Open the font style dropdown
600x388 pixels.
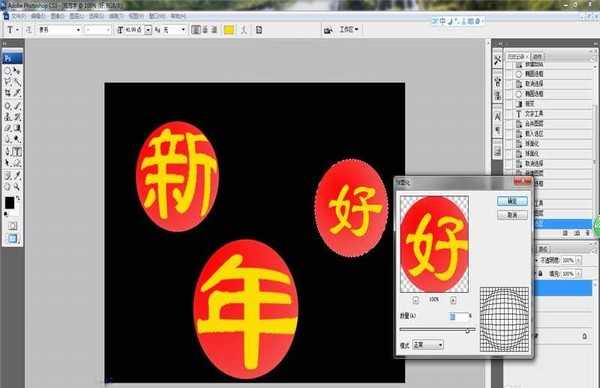coord(108,30)
